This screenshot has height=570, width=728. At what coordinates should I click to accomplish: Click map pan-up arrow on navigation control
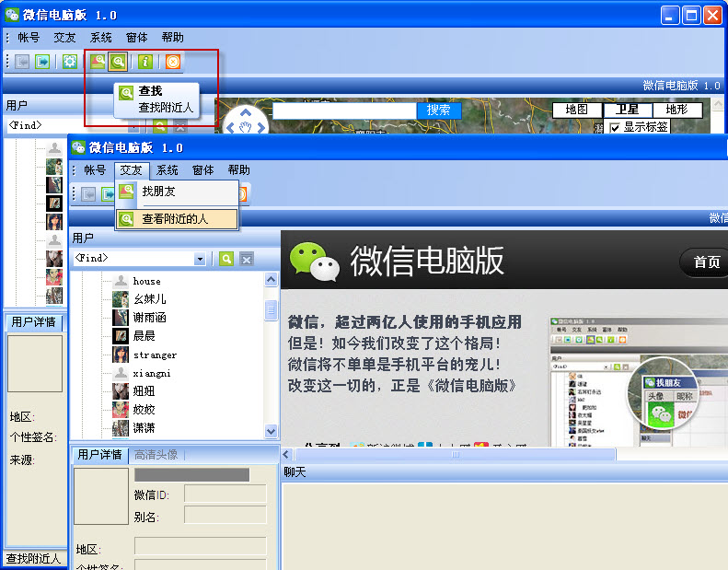click(x=246, y=112)
